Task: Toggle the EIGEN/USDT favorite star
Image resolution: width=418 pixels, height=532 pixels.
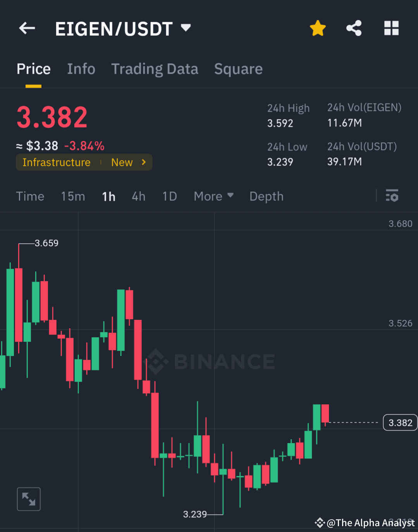Action: click(318, 28)
